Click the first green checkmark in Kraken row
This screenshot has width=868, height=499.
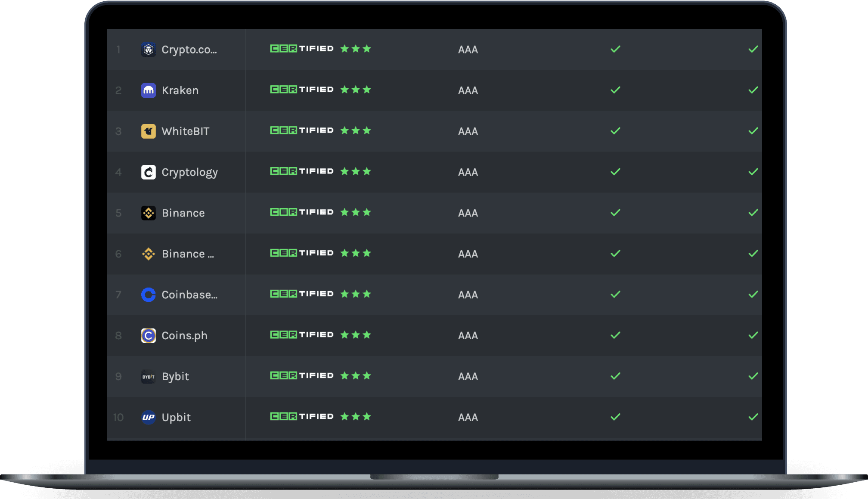(x=616, y=90)
